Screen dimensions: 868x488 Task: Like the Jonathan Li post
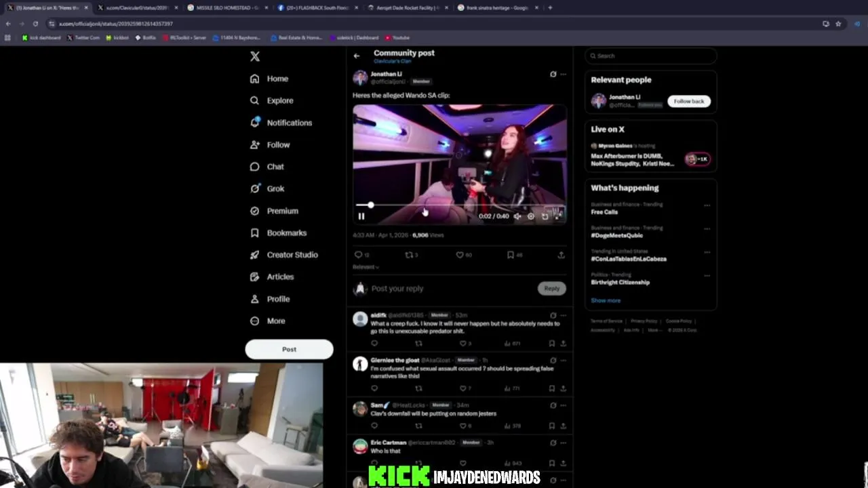click(460, 255)
